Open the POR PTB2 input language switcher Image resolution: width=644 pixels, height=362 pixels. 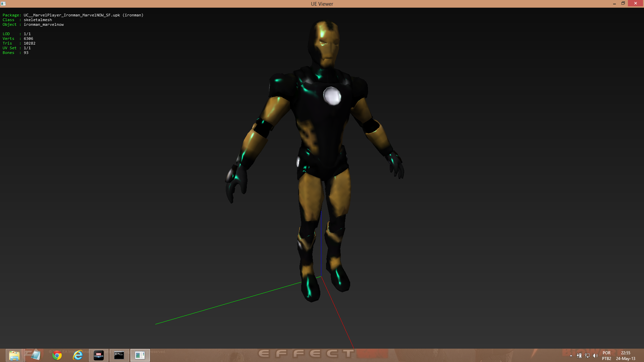[606, 356]
